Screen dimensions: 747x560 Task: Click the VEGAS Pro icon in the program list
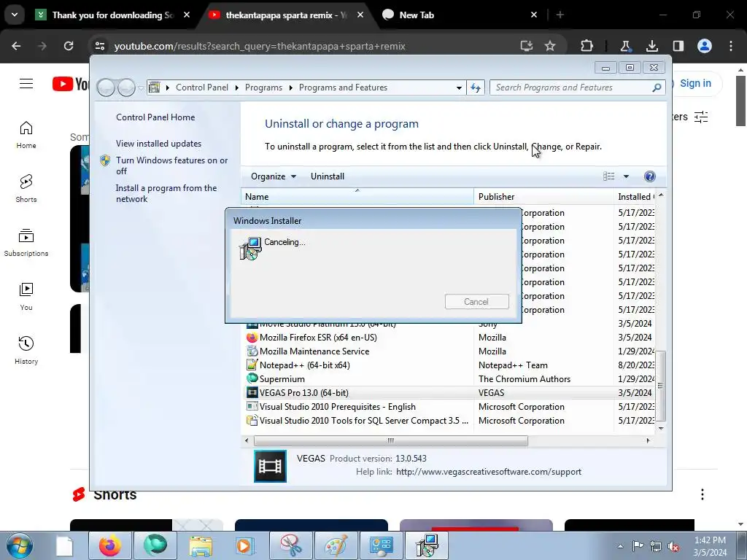[x=252, y=392]
